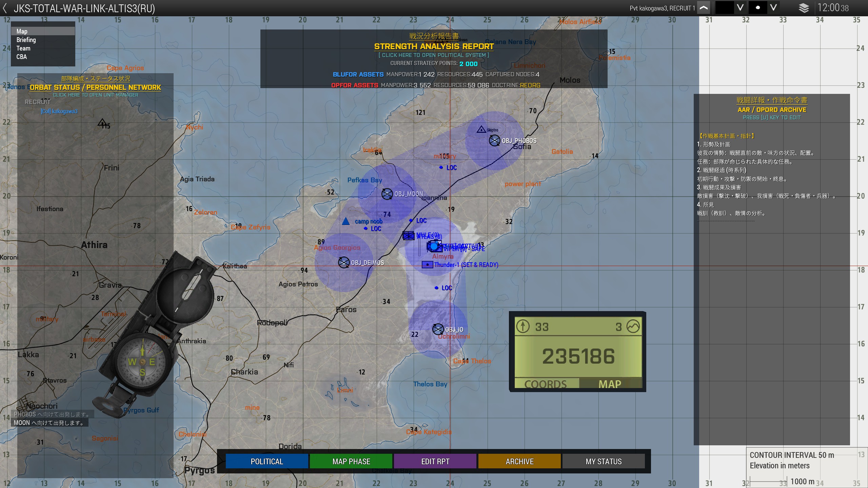Click the 1000 m scale bar
The image size is (868, 488).
[768, 482]
